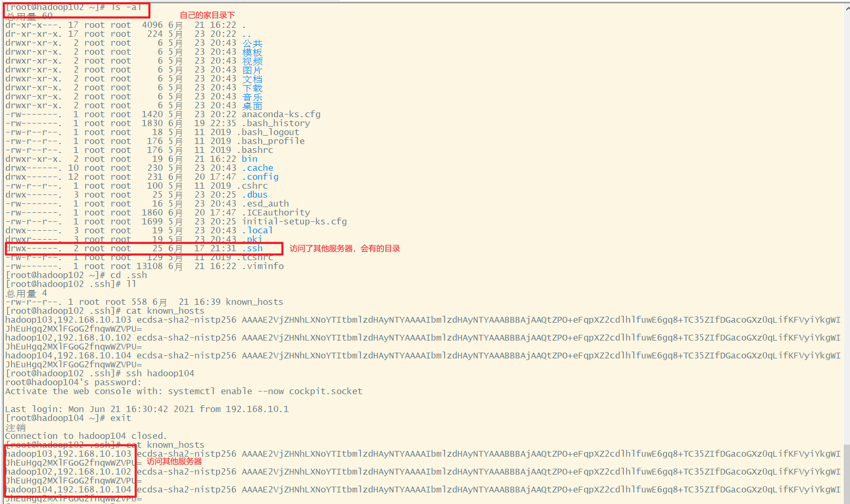Click time 22:35 in .bash_history row
The width and height of the screenshot is (850, 504).
coord(223,123)
